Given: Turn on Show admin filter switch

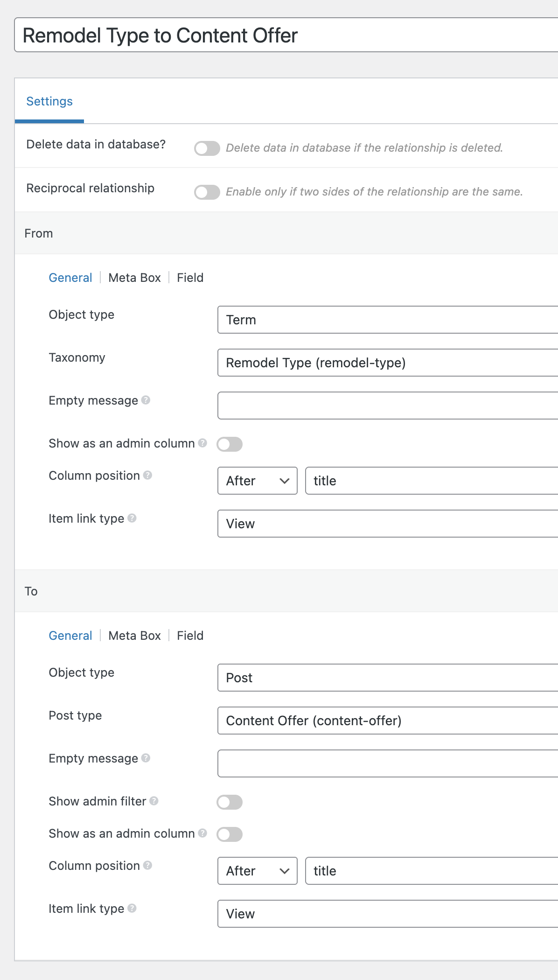Looking at the screenshot, I should 230,802.
